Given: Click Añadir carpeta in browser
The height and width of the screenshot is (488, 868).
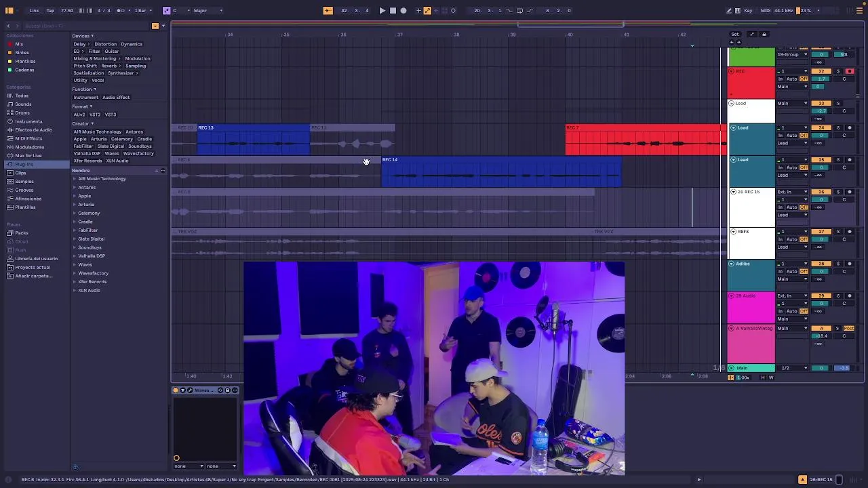Looking at the screenshot, I should click(x=34, y=276).
